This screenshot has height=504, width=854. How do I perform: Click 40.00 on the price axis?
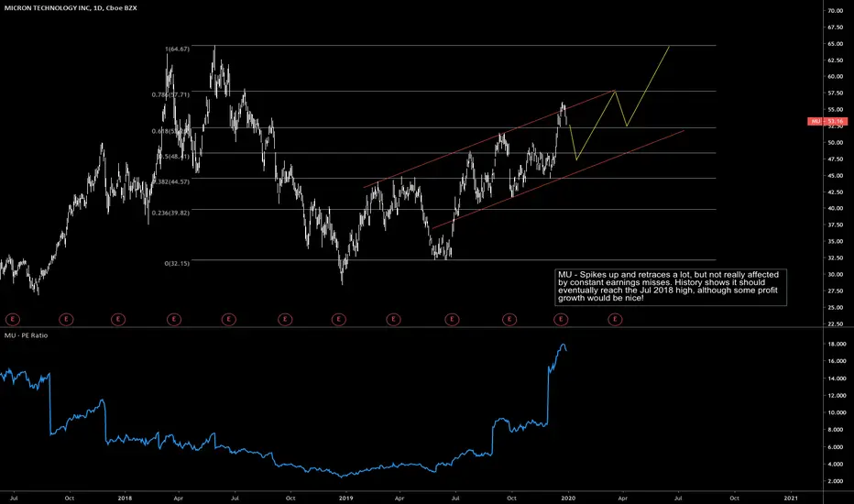pos(835,208)
